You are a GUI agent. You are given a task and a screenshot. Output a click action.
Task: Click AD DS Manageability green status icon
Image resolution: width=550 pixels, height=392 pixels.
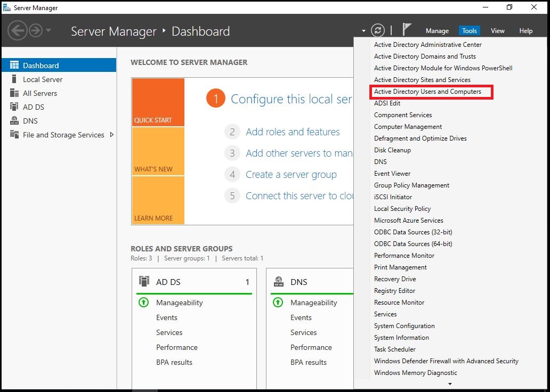pyautogui.click(x=144, y=302)
